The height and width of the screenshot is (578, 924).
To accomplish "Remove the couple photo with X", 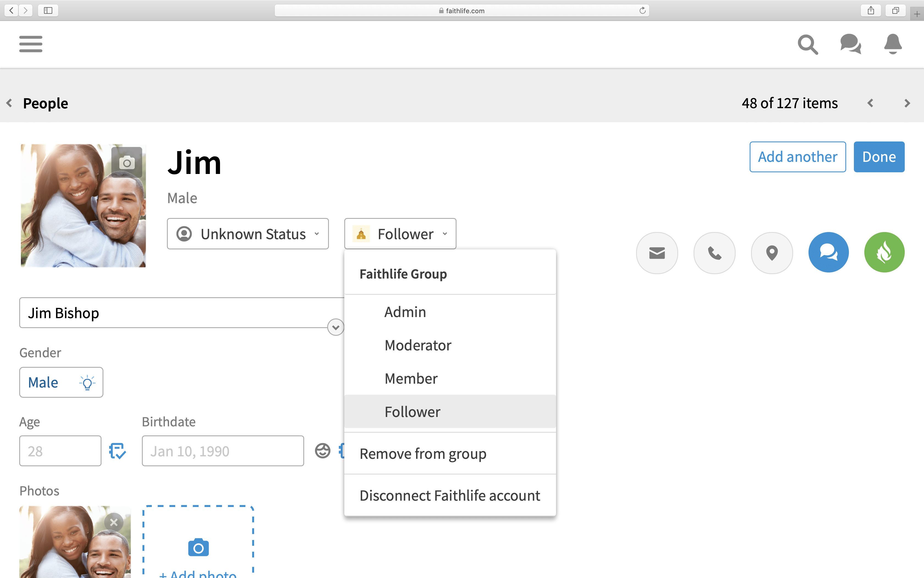I will click(x=114, y=522).
